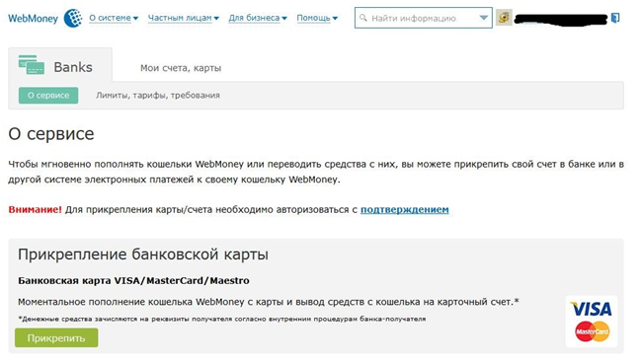Open the search box dropdown arrow

click(x=484, y=18)
